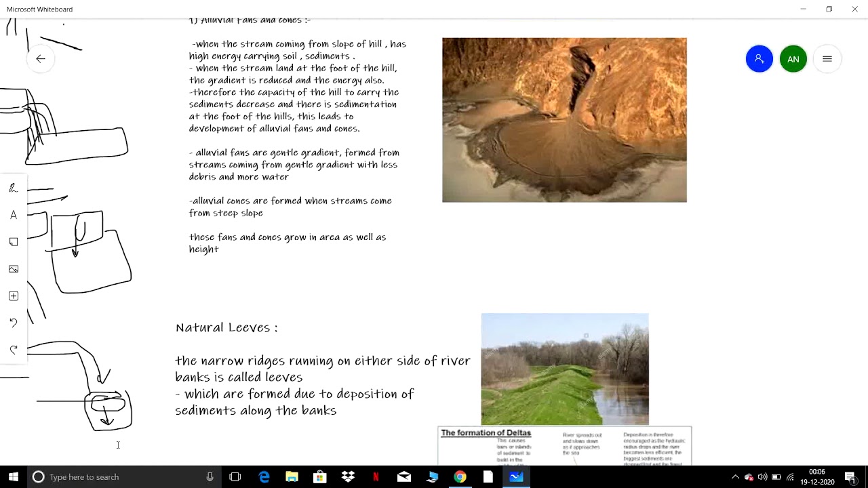The width and height of the screenshot is (868, 488).
Task: Open the whiteboard settings hamburger menu
Action: [x=827, y=59]
